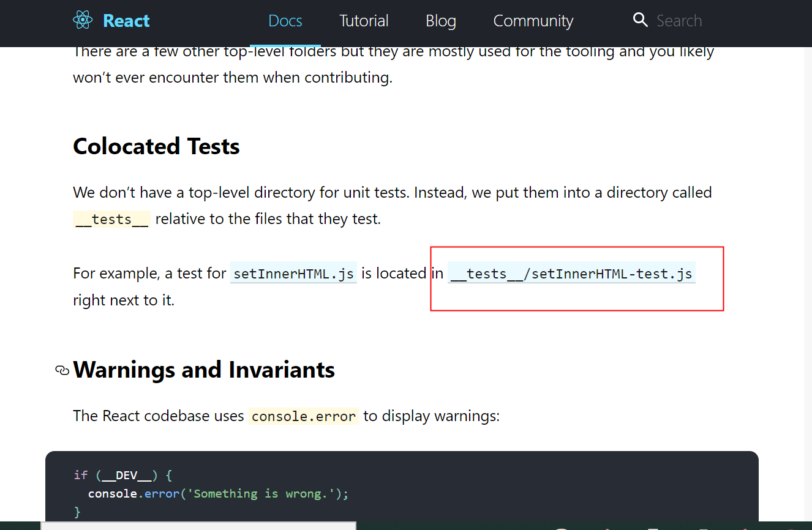The width and height of the screenshot is (812, 530).
Task: Click the code line with 'Something is wrong.'
Action: coord(218,493)
